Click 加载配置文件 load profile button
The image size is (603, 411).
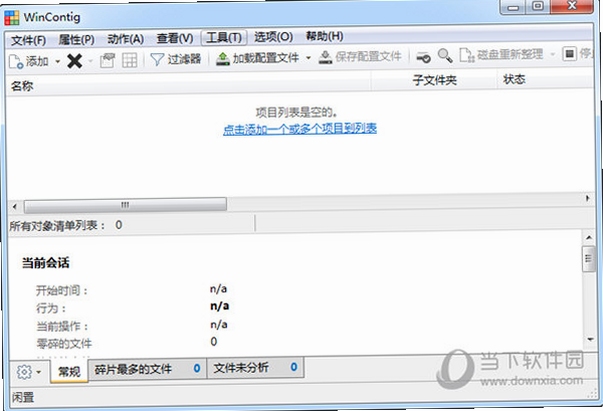(x=257, y=58)
